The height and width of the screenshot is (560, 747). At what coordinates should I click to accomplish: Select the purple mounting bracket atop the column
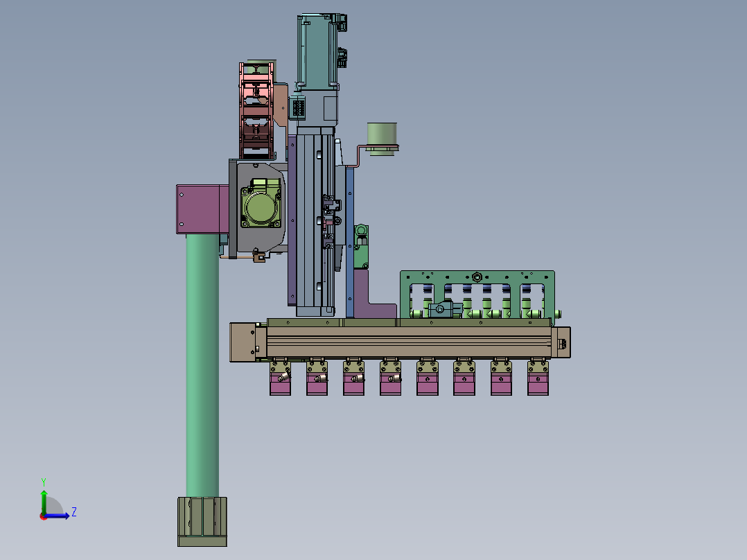tap(202, 209)
